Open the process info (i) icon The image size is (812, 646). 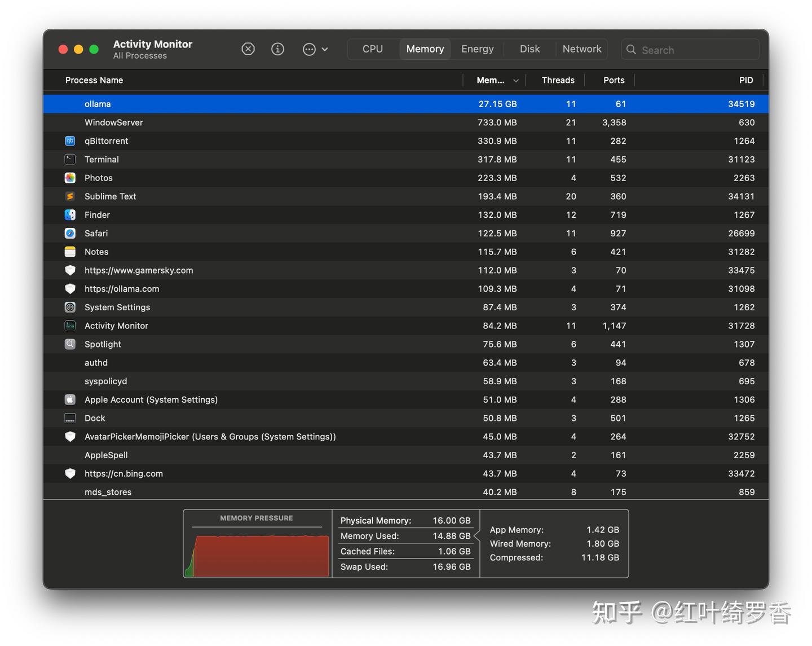[x=277, y=49]
